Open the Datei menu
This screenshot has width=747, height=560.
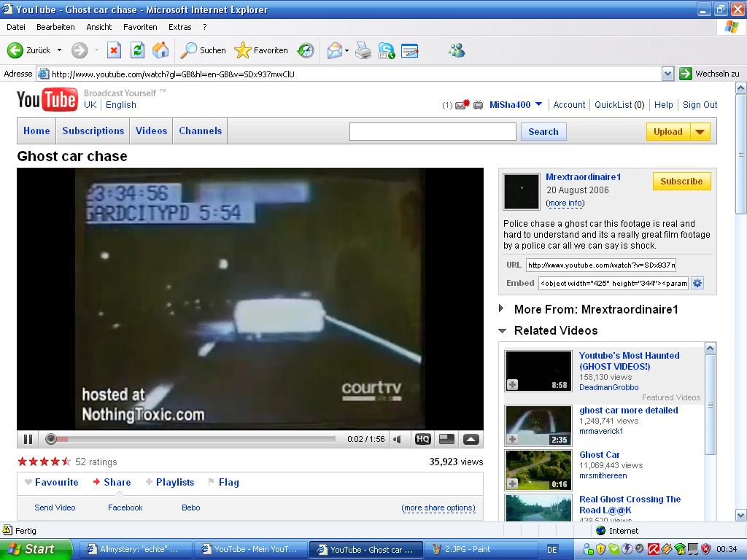click(x=16, y=27)
